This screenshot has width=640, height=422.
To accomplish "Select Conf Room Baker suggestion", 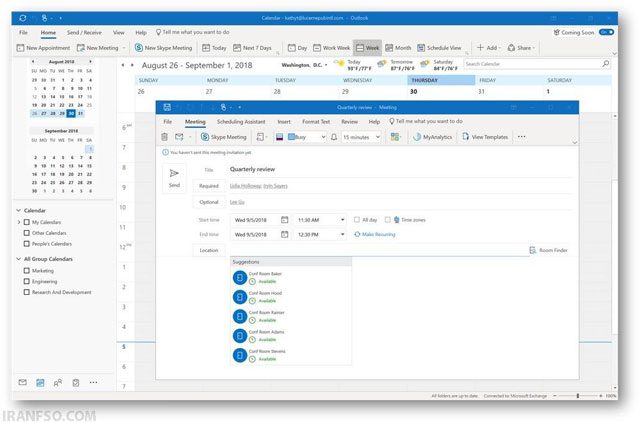I will pos(291,278).
